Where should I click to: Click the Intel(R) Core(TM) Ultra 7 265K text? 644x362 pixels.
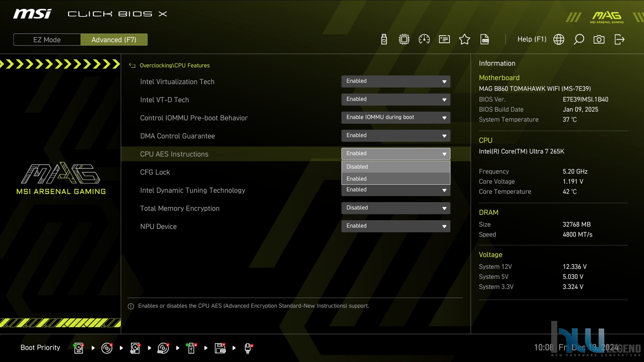521,151
